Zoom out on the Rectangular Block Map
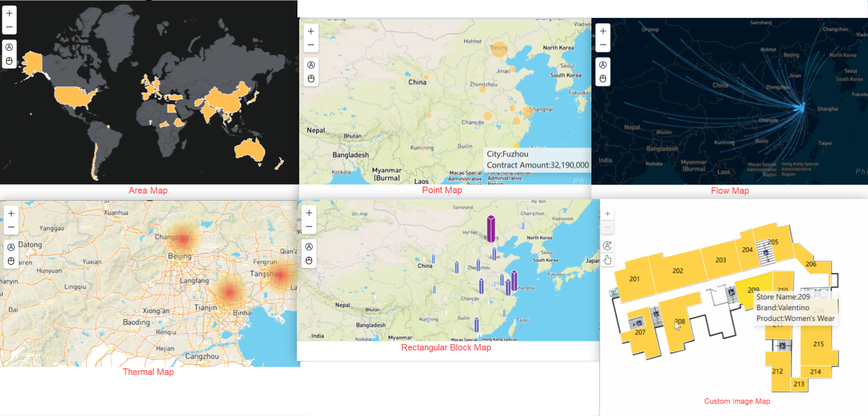868x416 pixels. (309, 226)
